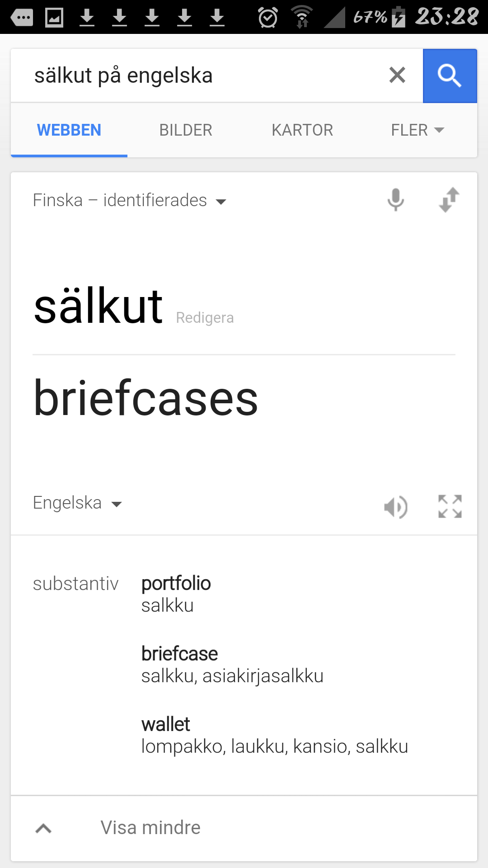The height and width of the screenshot is (868, 488).
Task: Expand the FLER menu
Action: [x=418, y=130]
